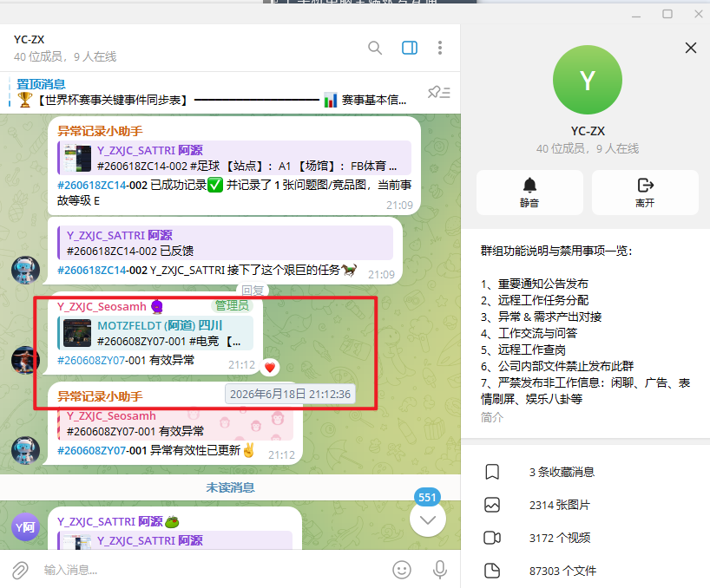
Task: Click the basketball player avatar of Y_ZXJC_Seosamh
Action: tap(25, 360)
